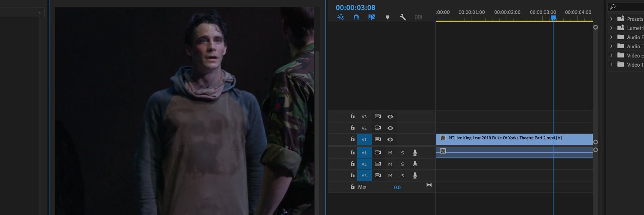644x215 pixels.
Task: Lock the A1 audio track
Action: coord(352,152)
